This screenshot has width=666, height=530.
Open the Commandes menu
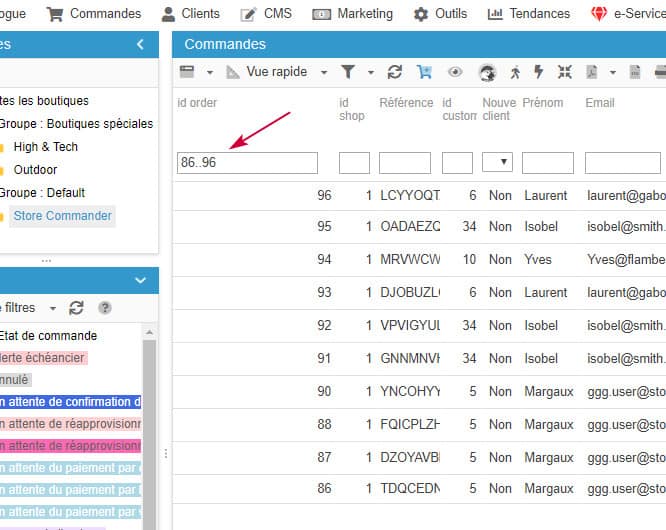97,14
